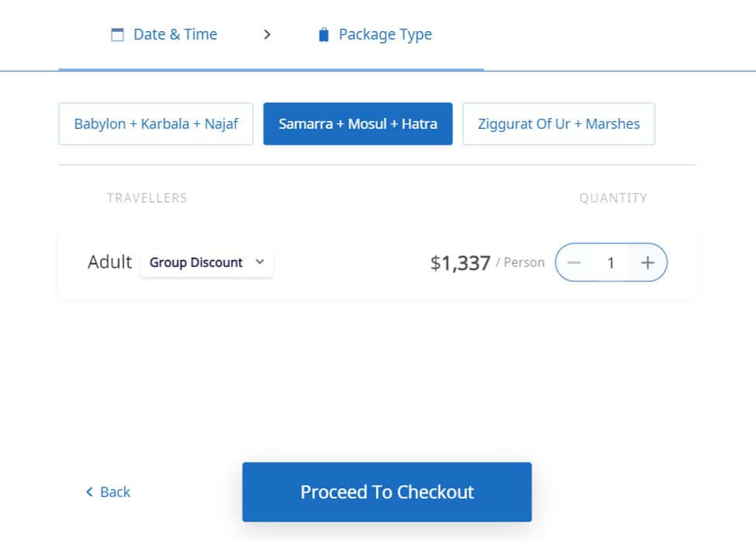
Task: Click the QUANTITY column header
Action: coord(613,198)
